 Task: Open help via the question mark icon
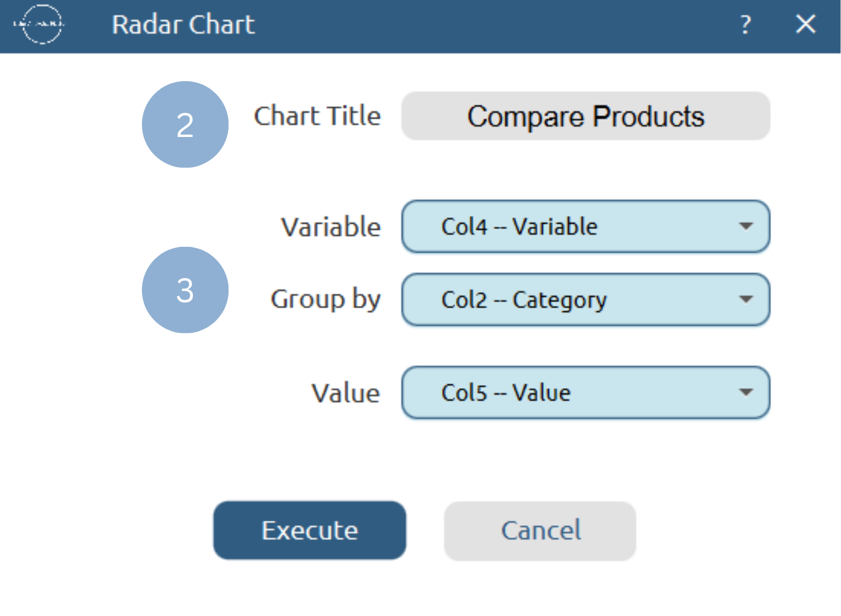click(x=745, y=25)
